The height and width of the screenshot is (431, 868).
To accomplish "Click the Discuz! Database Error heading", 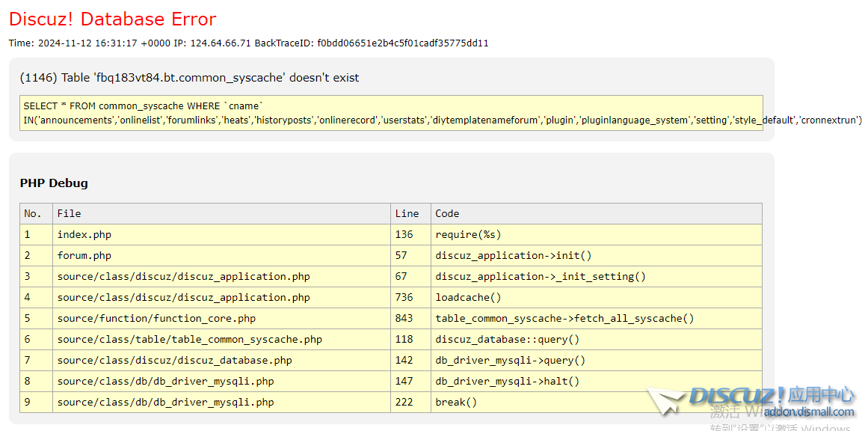I will [112, 19].
